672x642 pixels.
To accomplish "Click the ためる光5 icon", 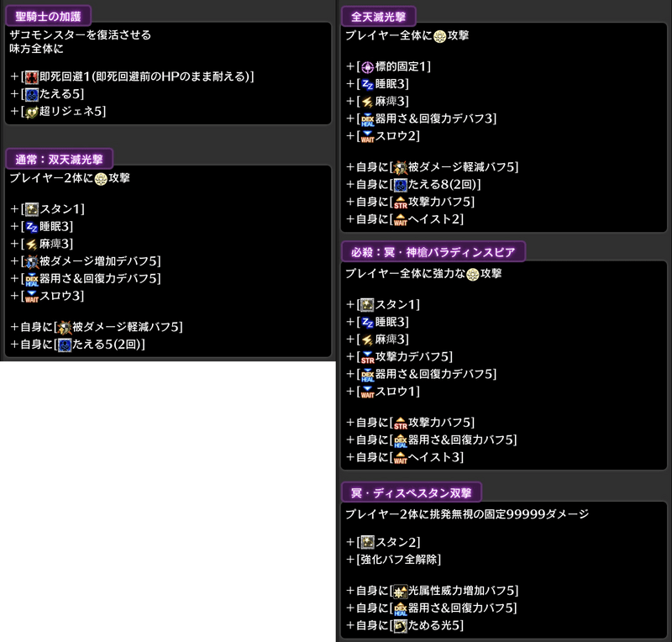I will tap(400, 625).
